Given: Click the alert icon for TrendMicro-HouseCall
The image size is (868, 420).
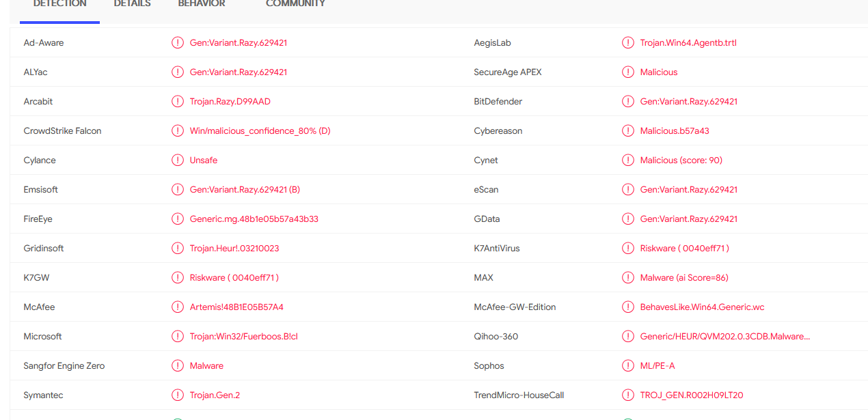Looking at the screenshot, I should [x=628, y=395].
